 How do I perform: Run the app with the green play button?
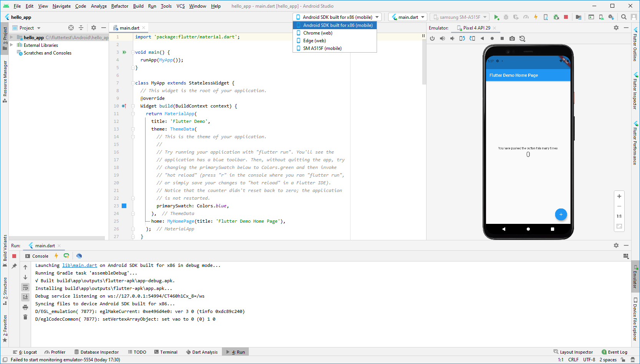click(x=496, y=17)
